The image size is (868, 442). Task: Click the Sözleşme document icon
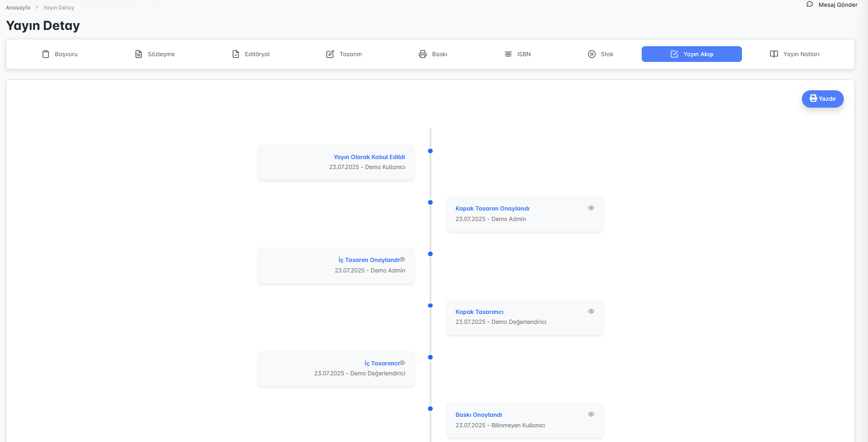pos(139,54)
